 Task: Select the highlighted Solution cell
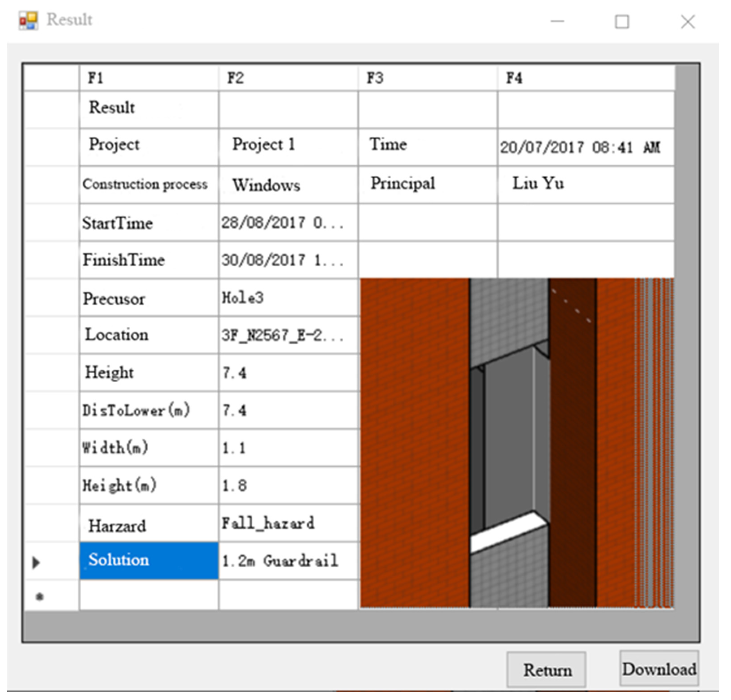click(148, 560)
